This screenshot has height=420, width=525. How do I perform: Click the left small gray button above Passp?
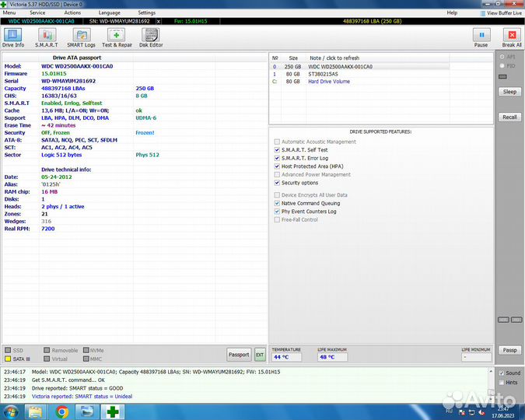[x=503, y=320]
